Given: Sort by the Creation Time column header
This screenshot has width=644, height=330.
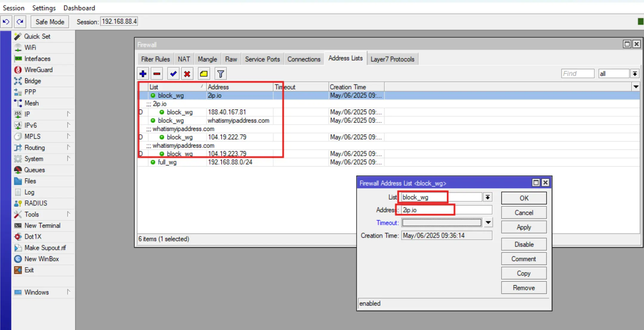Looking at the screenshot, I should pos(356,87).
